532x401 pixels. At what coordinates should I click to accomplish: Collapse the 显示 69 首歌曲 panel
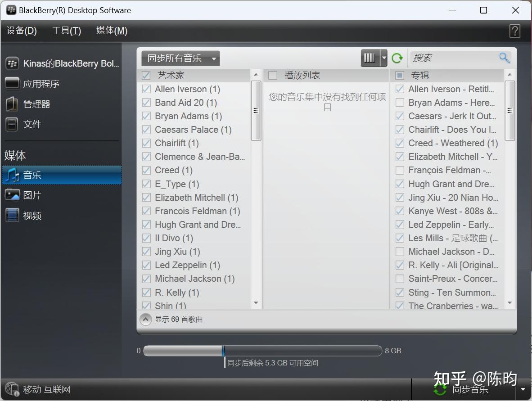pos(145,320)
